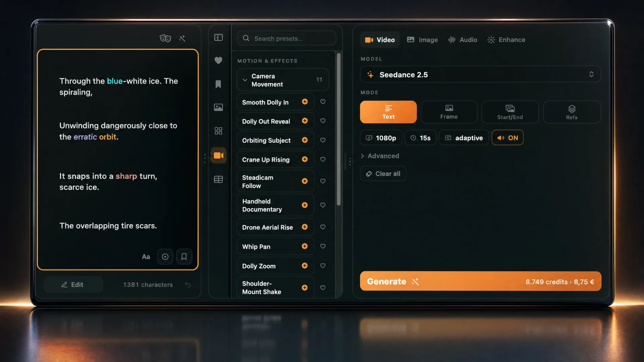The width and height of the screenshot is (644, 362).
Task: Open the 1080p resolution selector
Action: (x=381, y=138)
